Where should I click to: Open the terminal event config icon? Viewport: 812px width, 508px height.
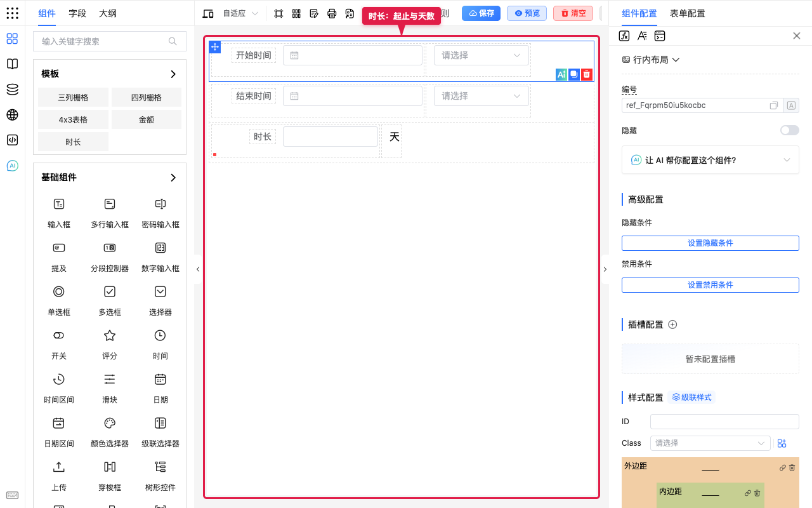pos(660,36)
